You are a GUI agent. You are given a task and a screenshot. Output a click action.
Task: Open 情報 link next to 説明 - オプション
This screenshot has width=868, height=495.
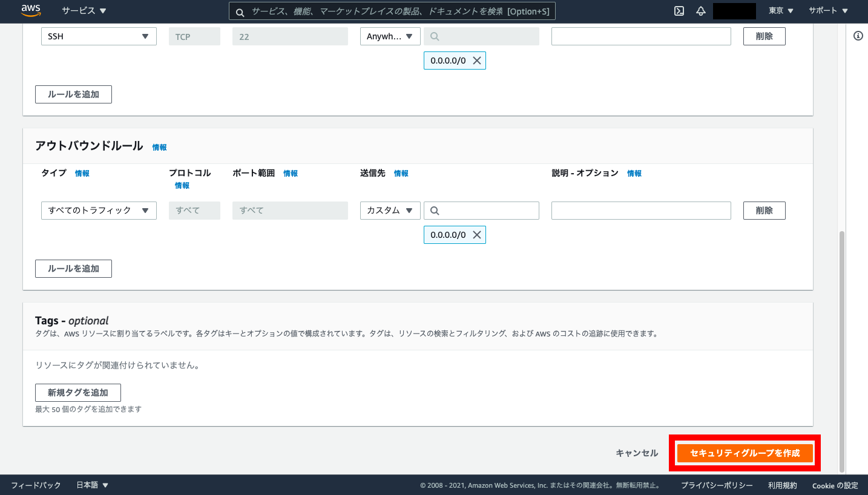634,173
